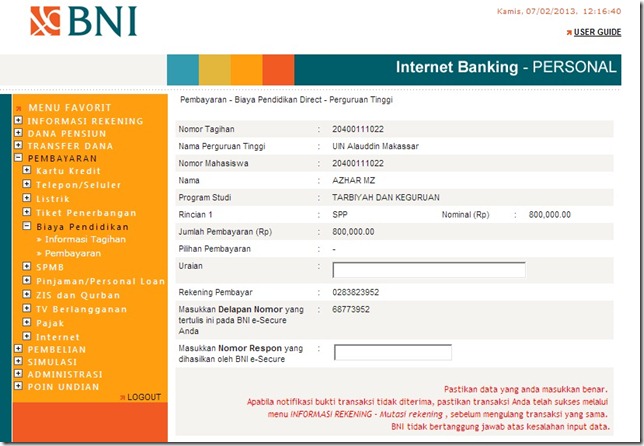Select INFORMASI REKENING menu label
Image resolution: width=644 pixels, height=446 pixels.
coord(85,121)
